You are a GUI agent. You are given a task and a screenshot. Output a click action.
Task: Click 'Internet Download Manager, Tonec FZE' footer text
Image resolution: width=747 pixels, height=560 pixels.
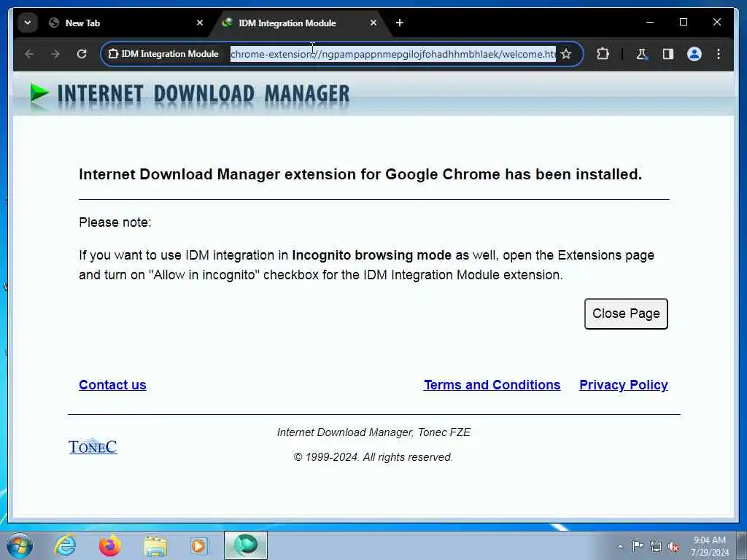tap(373, 432)
